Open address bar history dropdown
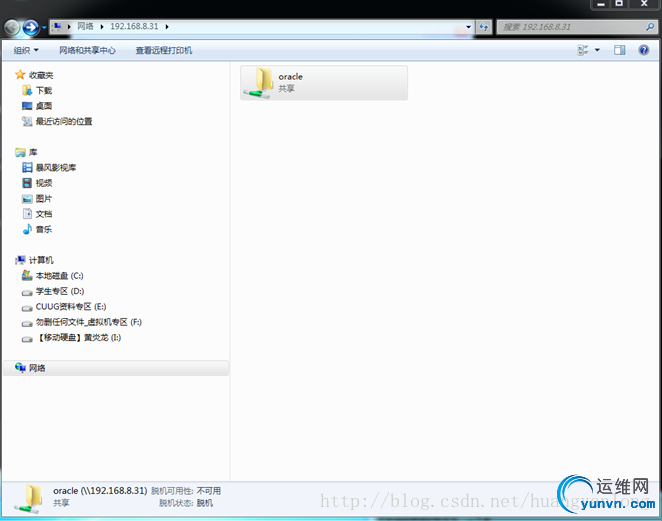The image size is (662, 521). tap(469, 27)
